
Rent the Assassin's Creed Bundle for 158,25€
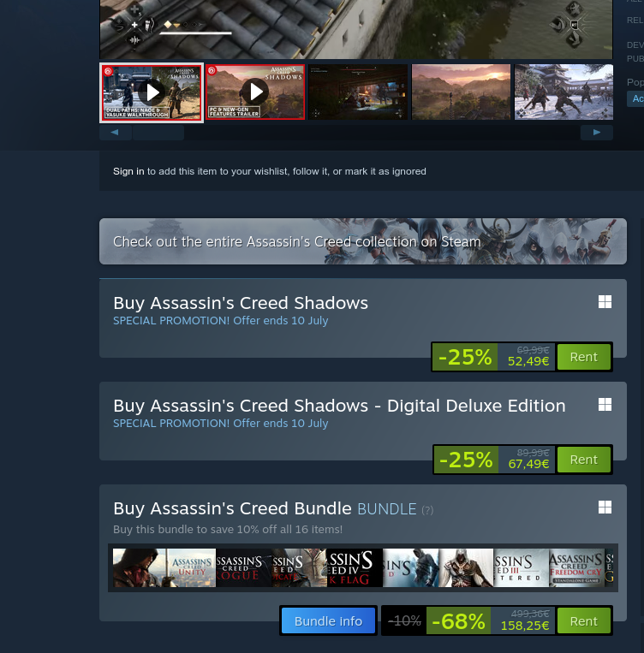583,621
